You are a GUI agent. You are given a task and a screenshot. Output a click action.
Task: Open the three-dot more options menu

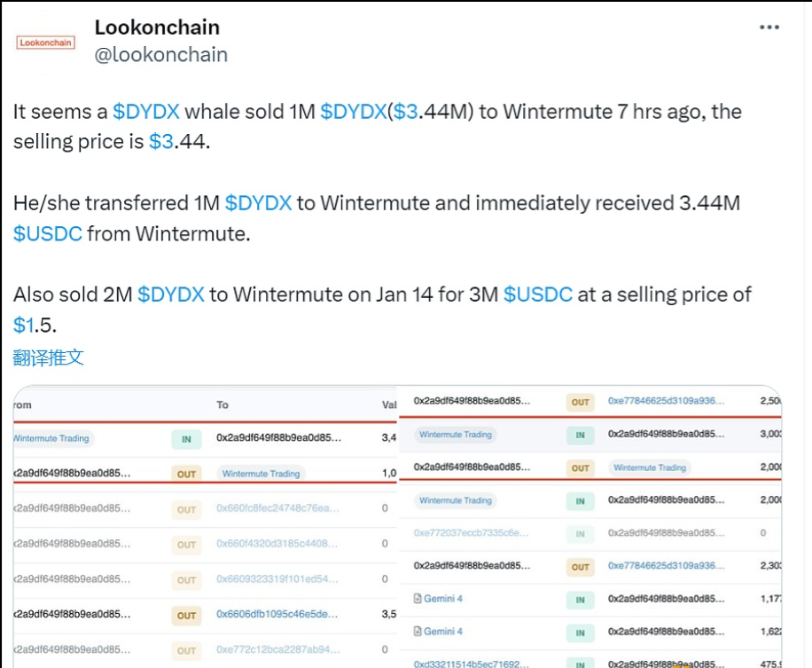click(x=769, y=28)
